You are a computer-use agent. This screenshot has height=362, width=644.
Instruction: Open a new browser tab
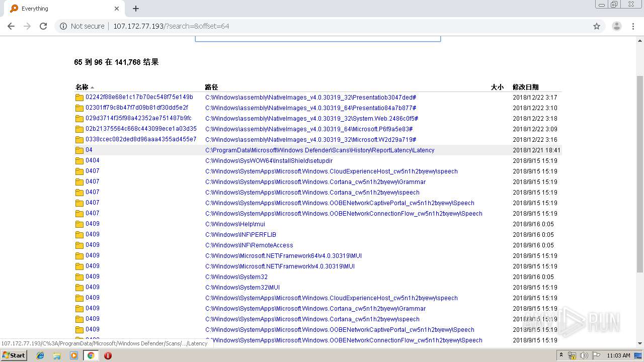tap(136, 9)
